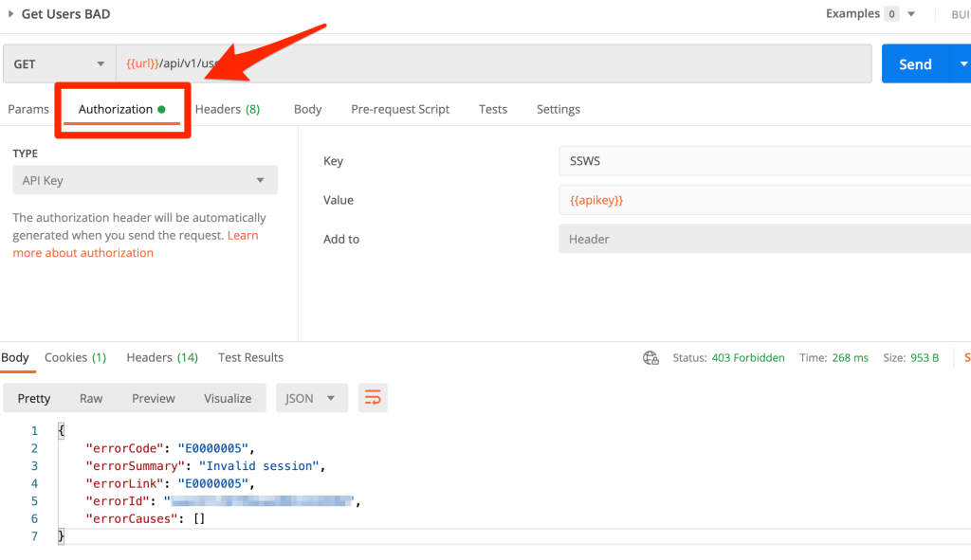Open the Send button's arrow menu
The width and height of the screenshot is (971, 560).
click(962, 64)
